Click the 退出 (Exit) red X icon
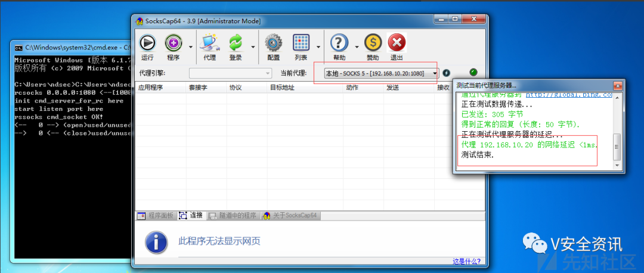 pos(397,43)
